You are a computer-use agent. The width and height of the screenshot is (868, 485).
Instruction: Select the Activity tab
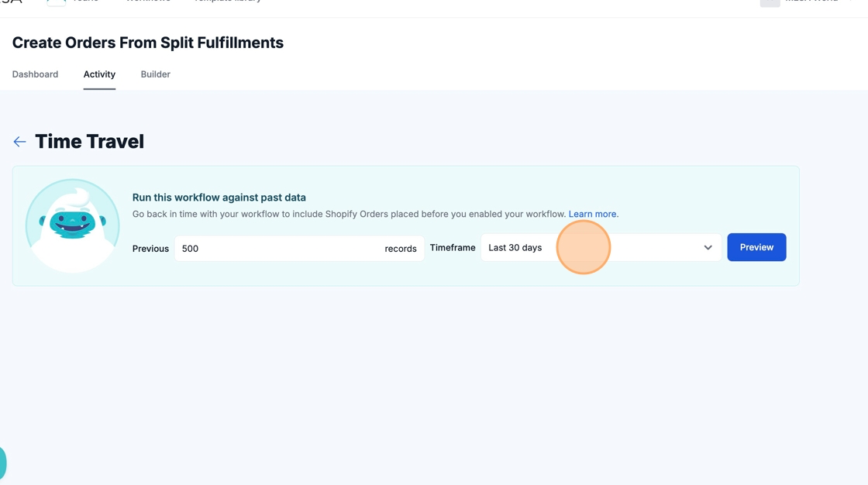[x=99, y=74]
